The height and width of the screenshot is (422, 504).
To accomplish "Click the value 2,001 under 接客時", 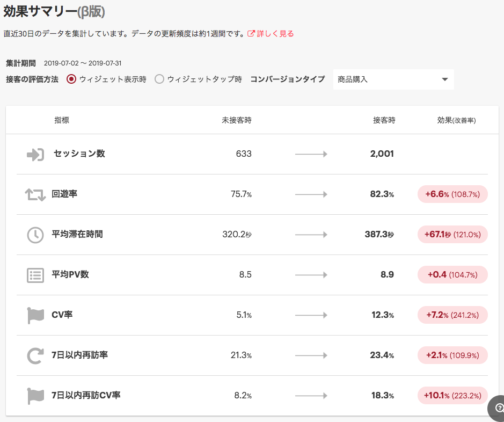I will [382, 154].
